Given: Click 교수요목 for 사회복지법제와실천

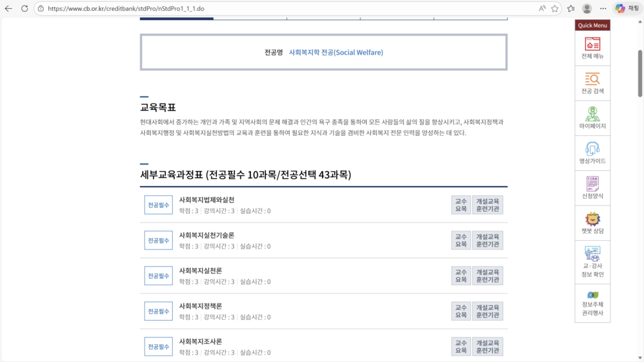Looking at the screenshot, I should (461, 204).
